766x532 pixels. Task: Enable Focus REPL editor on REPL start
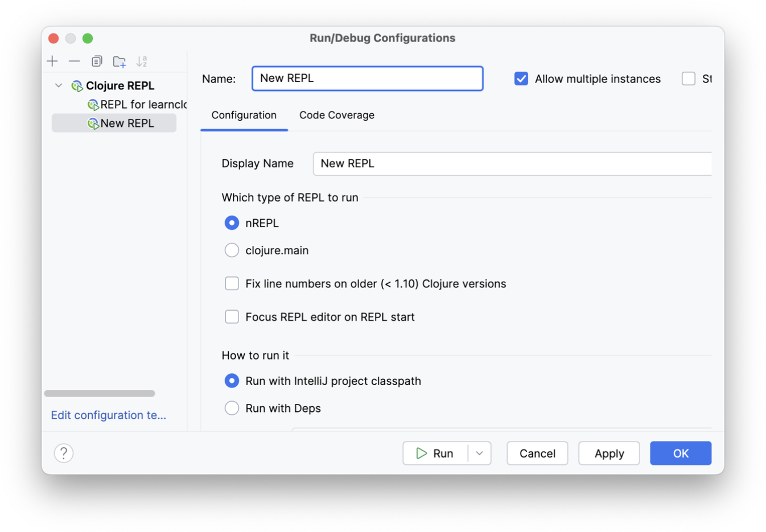click(232, 317)
